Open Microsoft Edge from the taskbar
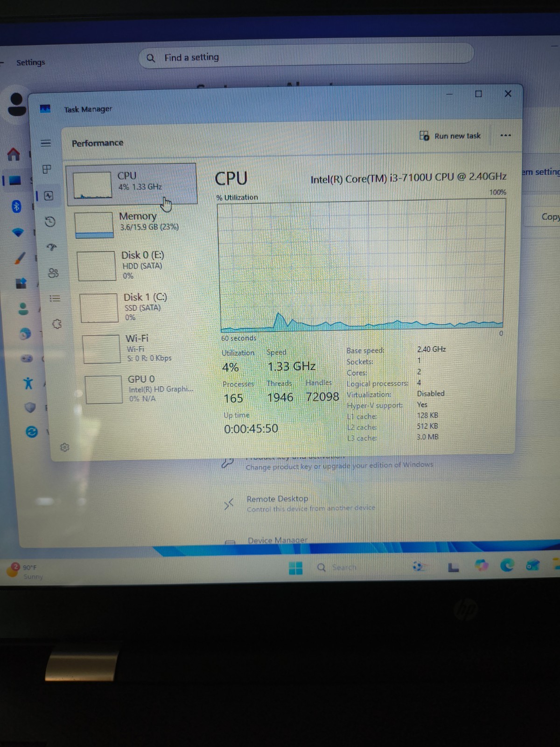 tap(507, 565)
